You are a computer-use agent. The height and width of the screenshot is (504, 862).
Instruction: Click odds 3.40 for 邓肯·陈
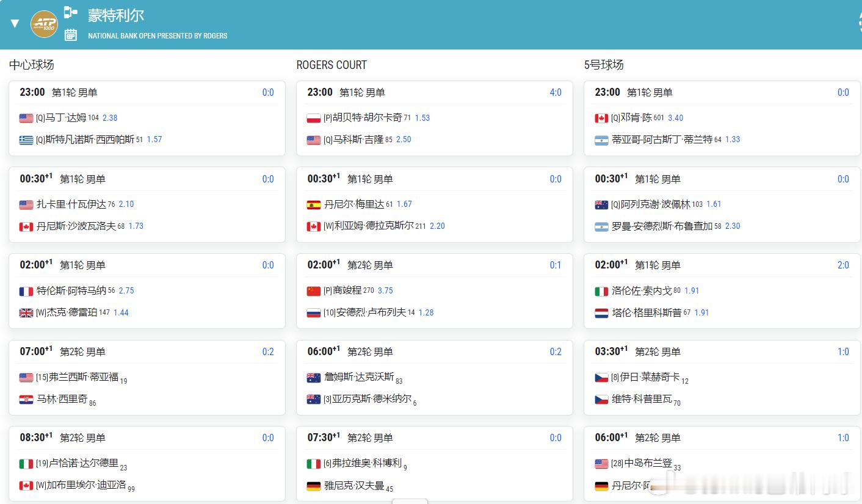coord(676,118)
